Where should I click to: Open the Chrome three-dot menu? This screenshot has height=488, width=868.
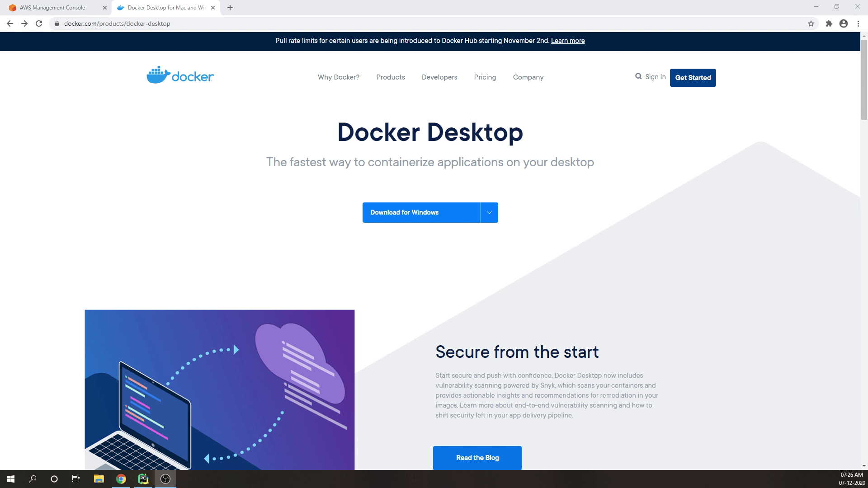coord(858,23)
